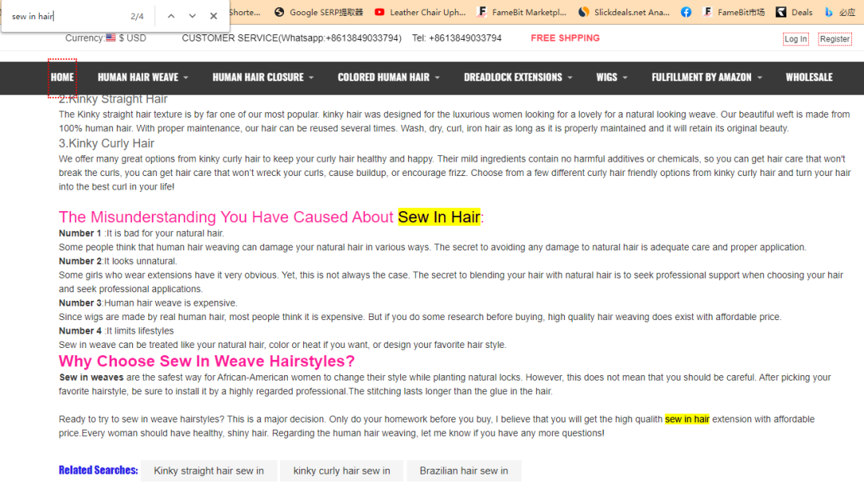Image resolution: width=864 pixels, height=504 pixels.
Task: Open Leather Chair Uph... YouTube bookmark
Action: pos(420,12)
